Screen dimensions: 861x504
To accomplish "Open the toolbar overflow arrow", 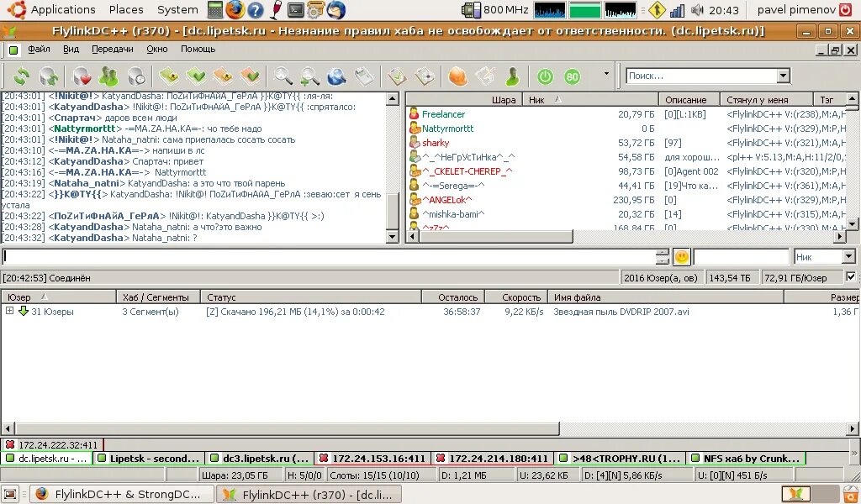I will click(606, 73).
